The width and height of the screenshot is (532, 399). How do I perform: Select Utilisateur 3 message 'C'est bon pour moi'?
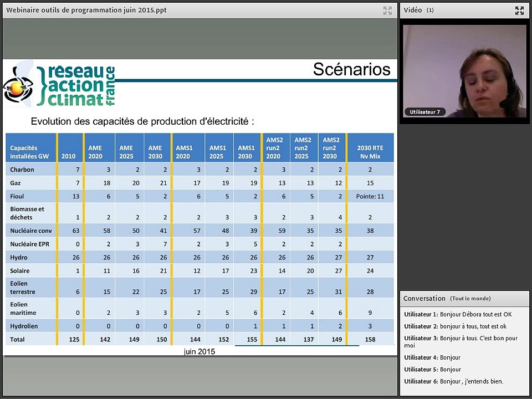click(461, 342)
